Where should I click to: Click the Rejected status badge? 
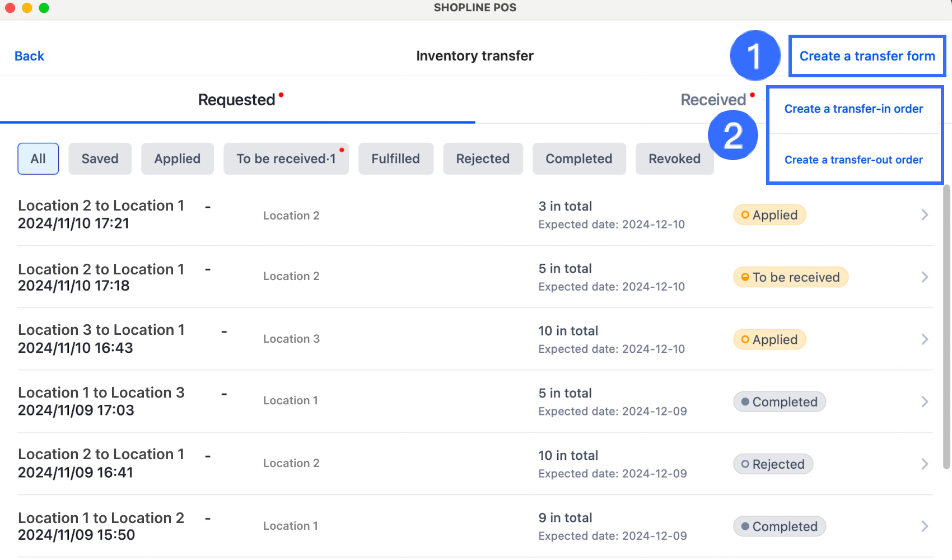pyautogui.click(x=773, y=464)
